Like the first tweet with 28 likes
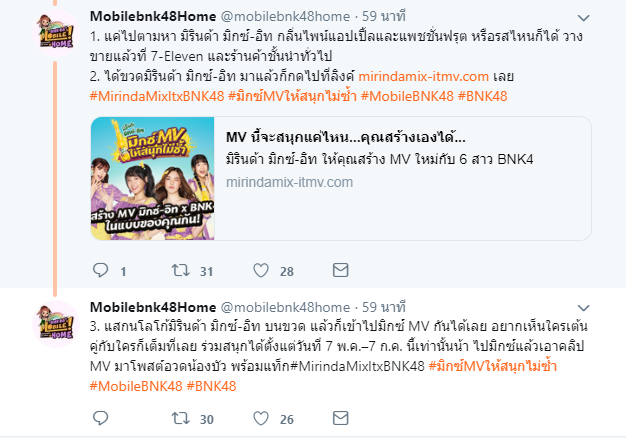Image resolution: width=626 pixels, height=438 pixels. [261, 271]
